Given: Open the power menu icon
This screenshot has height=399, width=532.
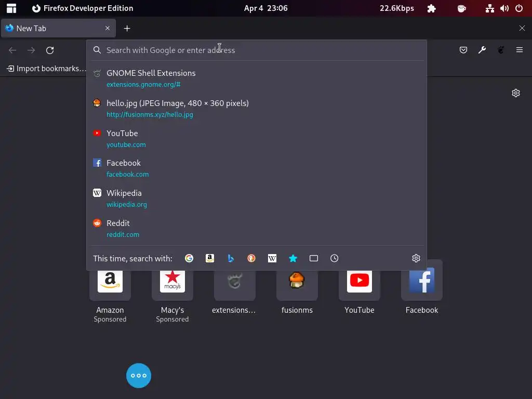Looking at the screenshot, I should point(519,8).
